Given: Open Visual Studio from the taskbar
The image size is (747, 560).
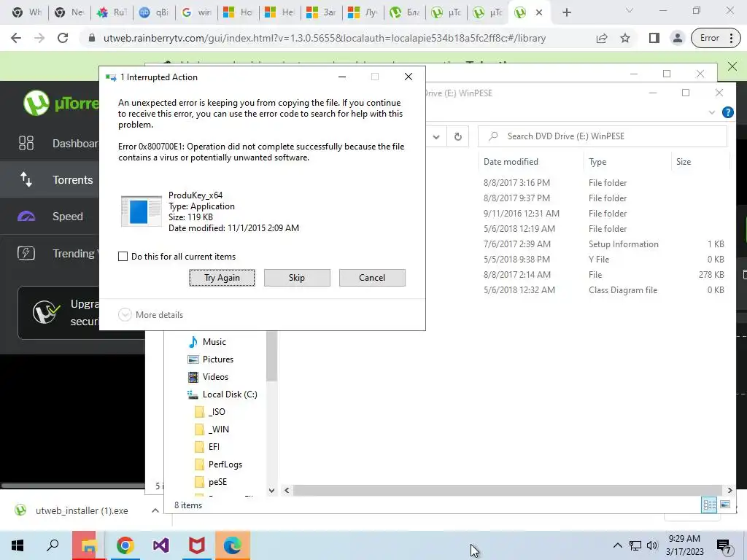Looking at the screenshot, I should pos(160,545).
